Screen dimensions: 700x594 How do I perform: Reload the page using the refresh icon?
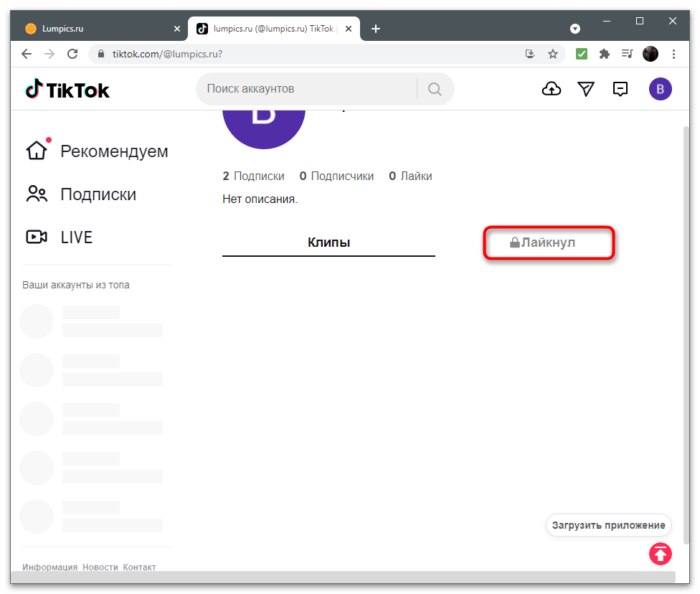[72, 54]
